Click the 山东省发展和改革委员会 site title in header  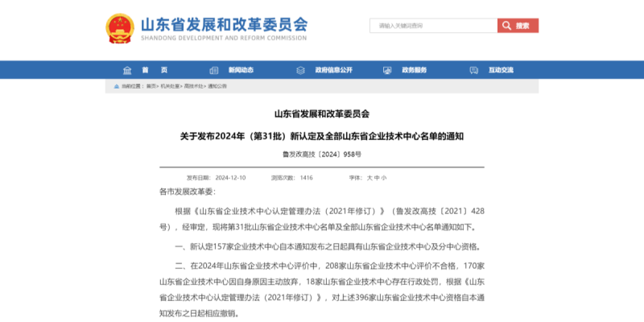[x=225, y=25]
